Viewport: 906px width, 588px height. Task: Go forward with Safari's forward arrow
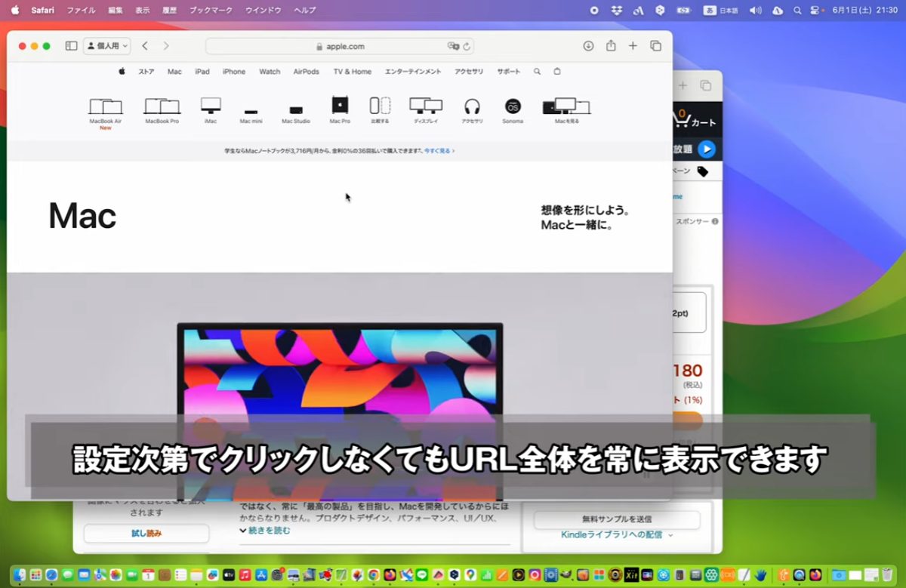click(166, 46)
